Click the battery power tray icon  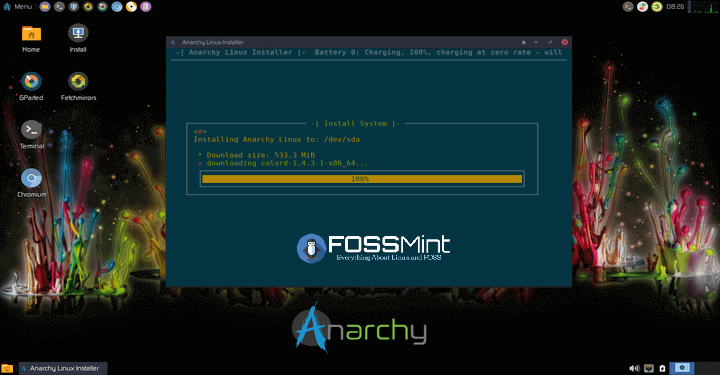coord(662,368)
